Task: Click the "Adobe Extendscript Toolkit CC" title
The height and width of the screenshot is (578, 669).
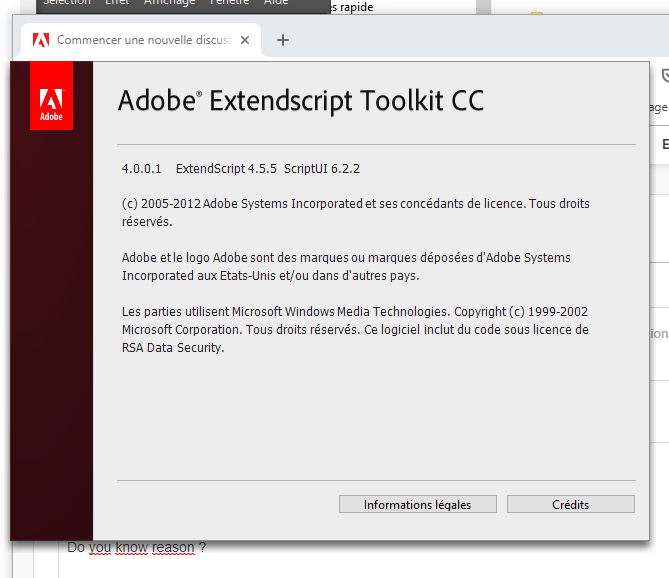Action: (x=301, y=101)
